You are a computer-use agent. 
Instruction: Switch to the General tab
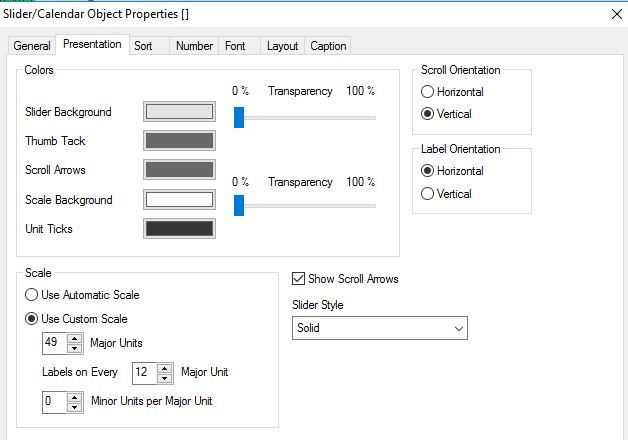[x=32, y=46]
